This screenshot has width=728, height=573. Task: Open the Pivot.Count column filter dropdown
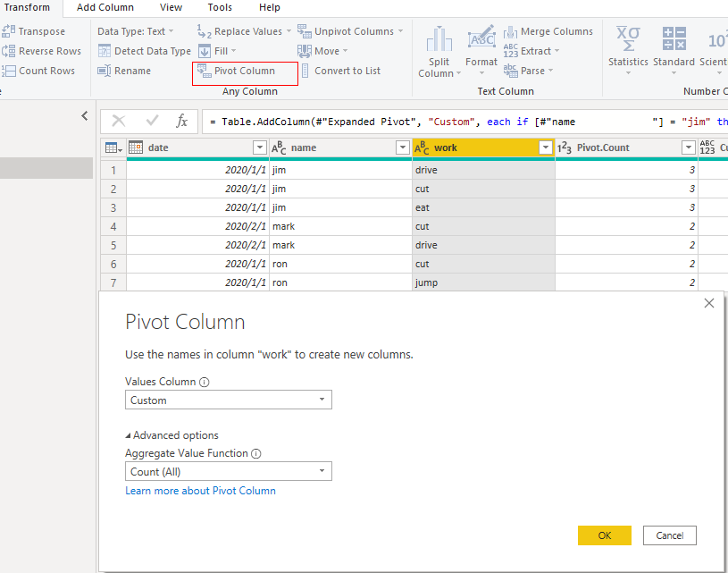point(689,147)
